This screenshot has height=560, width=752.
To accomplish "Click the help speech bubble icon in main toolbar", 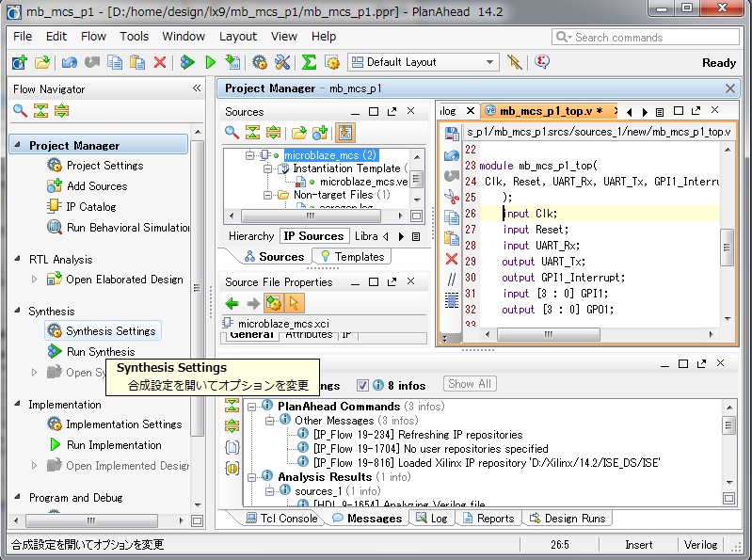I will (x=541, y=62).
